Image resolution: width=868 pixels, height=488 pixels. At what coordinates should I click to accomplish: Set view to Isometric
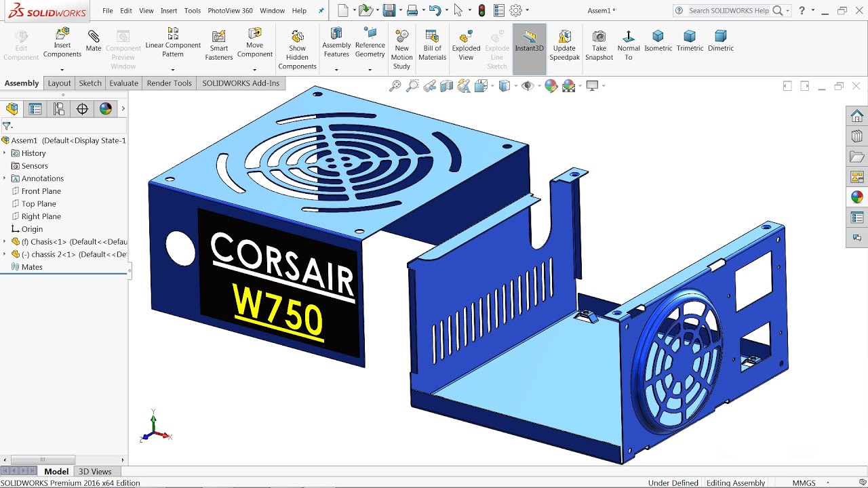pyautogui.click(x=658, y=41)
